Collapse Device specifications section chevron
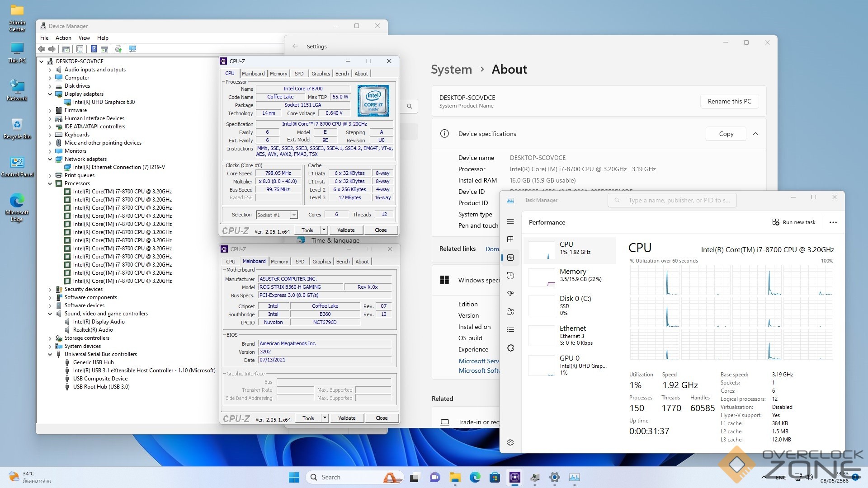Viewport: 868px width, 488px height. pyautogui.click(x=755, y=134)
